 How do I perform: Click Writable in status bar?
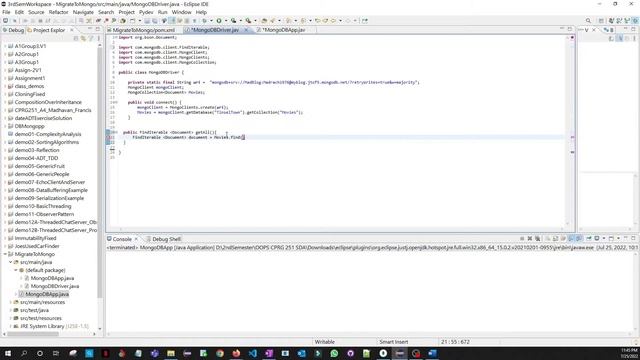tap(324, 342)
